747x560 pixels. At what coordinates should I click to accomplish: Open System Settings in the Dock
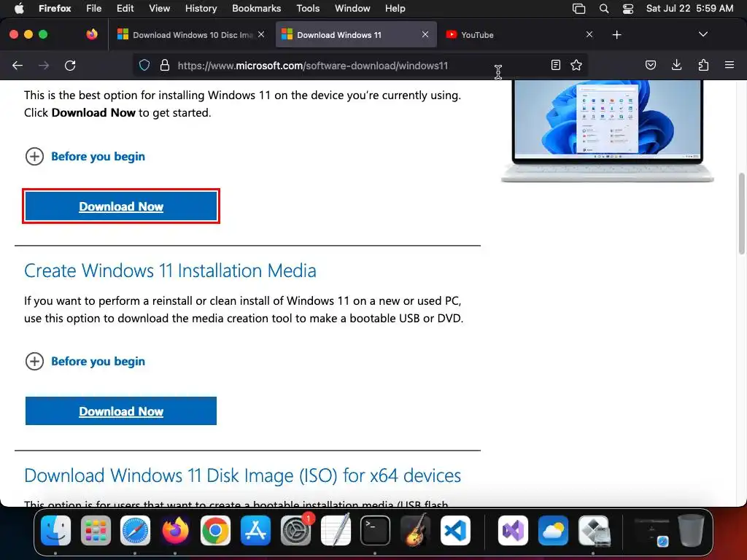[295, 530]
